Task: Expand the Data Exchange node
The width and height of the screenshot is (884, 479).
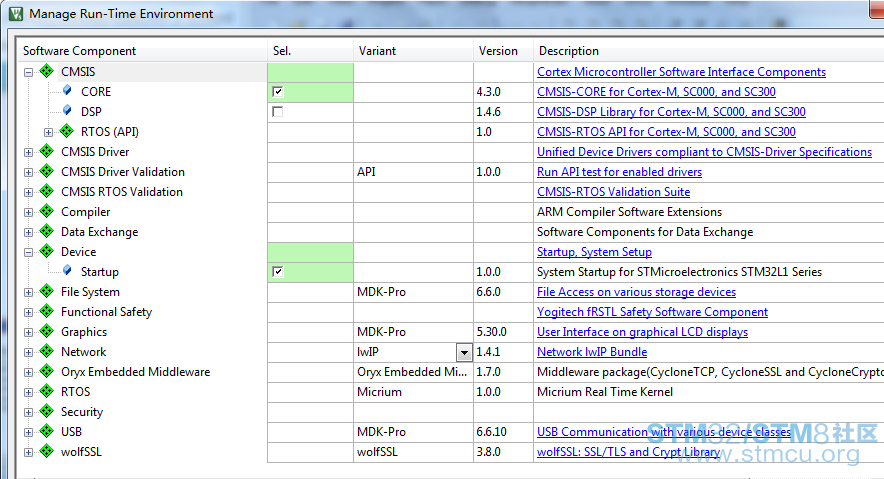Action: (28, 232)
